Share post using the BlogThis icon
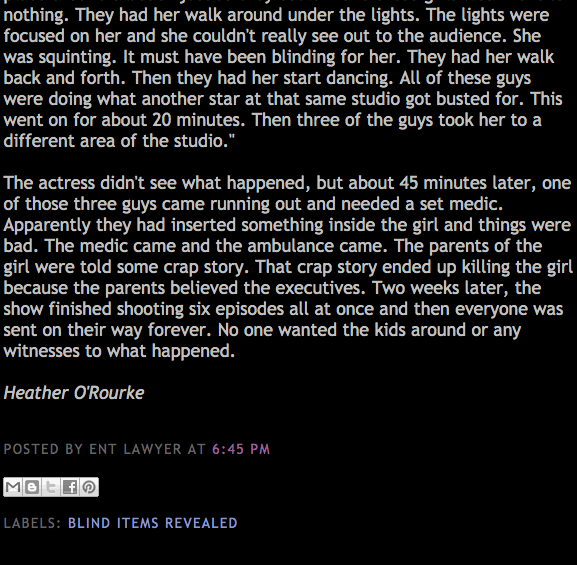This screenshot has height=565, width=577. (x=32, y=487)
